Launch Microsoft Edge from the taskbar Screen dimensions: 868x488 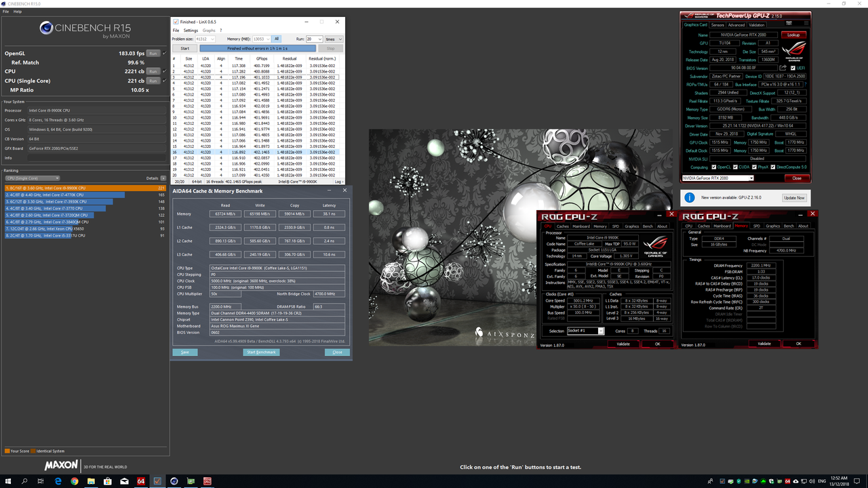click(58, 481)
